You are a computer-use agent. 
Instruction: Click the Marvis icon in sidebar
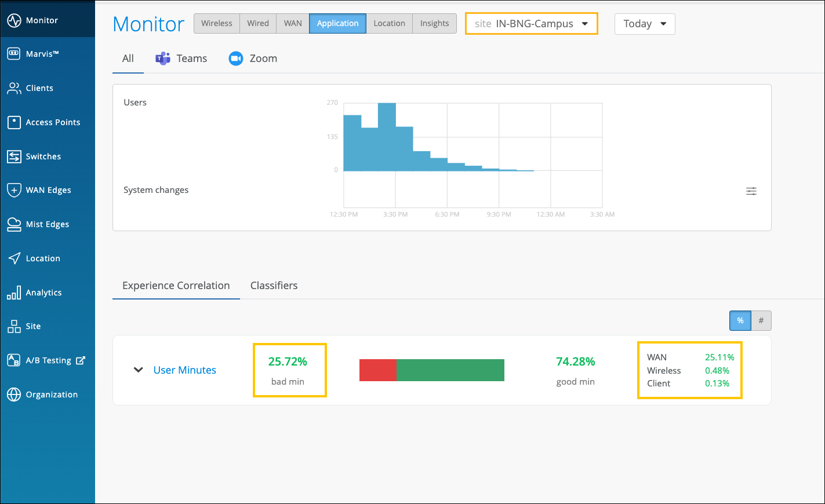point(14,54)
